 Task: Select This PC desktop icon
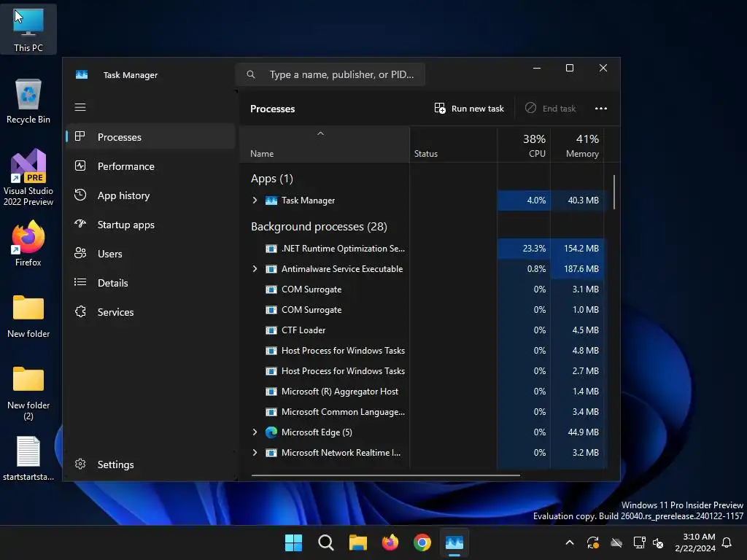[x=28, y=29]
